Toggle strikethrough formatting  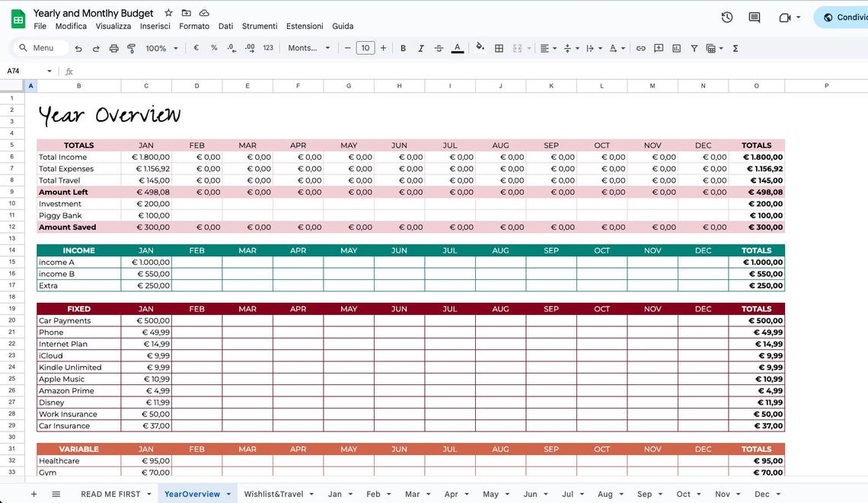coord(439,47)
